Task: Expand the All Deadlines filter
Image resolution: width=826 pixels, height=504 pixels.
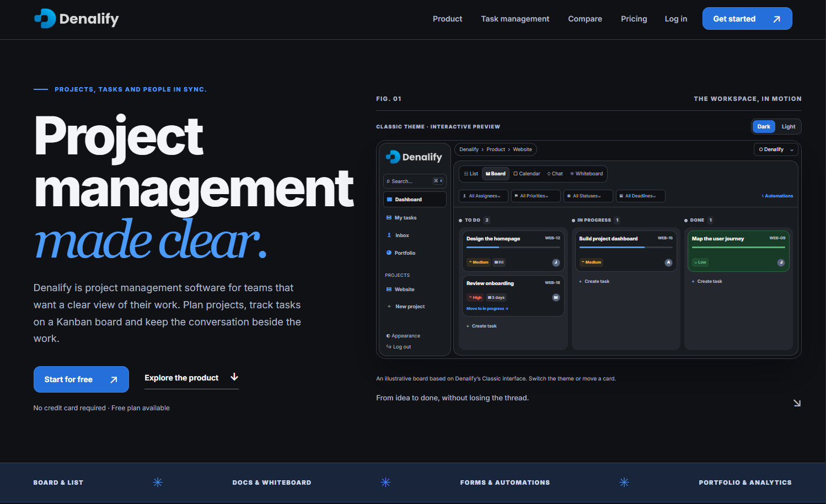Action: (640, 196)
